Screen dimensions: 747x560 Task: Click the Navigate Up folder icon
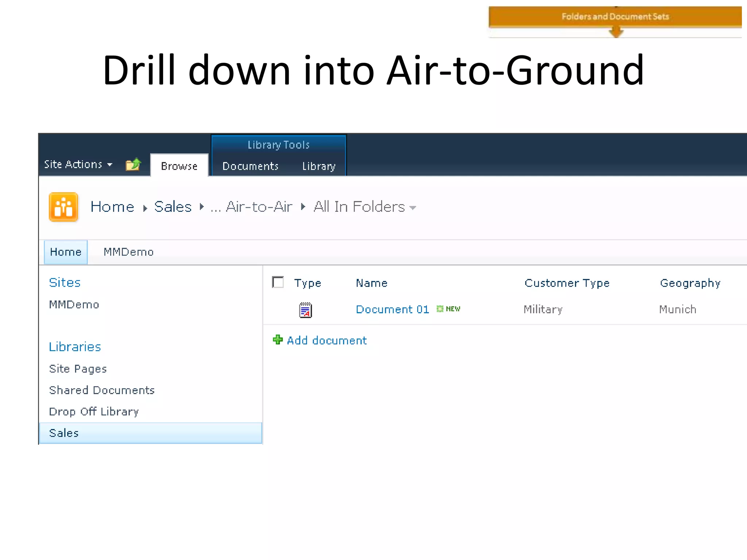point(133,164)
